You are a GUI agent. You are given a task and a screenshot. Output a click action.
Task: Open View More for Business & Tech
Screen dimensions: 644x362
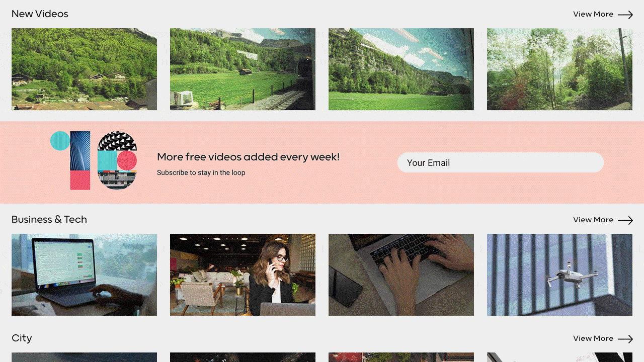pyautogui.click(x=593, y=220)
